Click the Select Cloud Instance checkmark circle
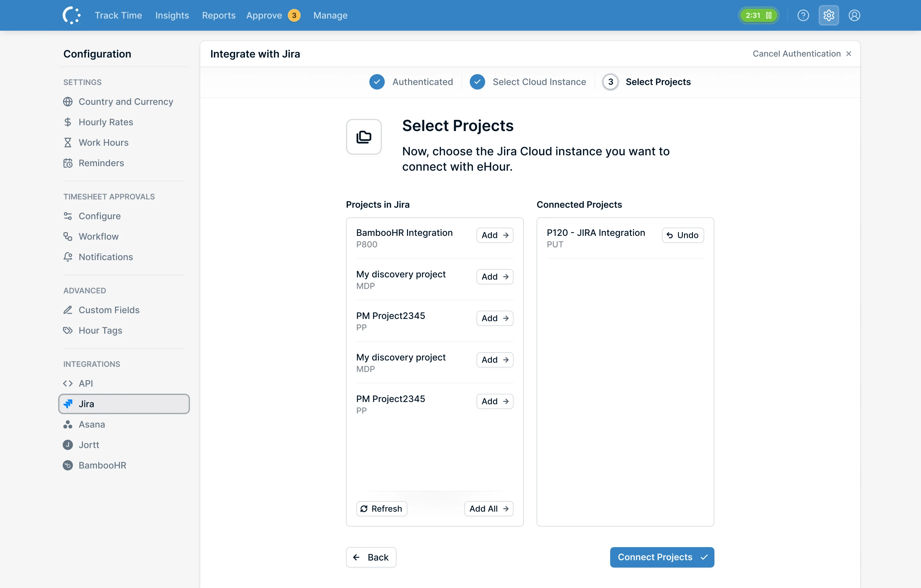The height and width of the screenshot is (588, 921). (x=477, y=82)
